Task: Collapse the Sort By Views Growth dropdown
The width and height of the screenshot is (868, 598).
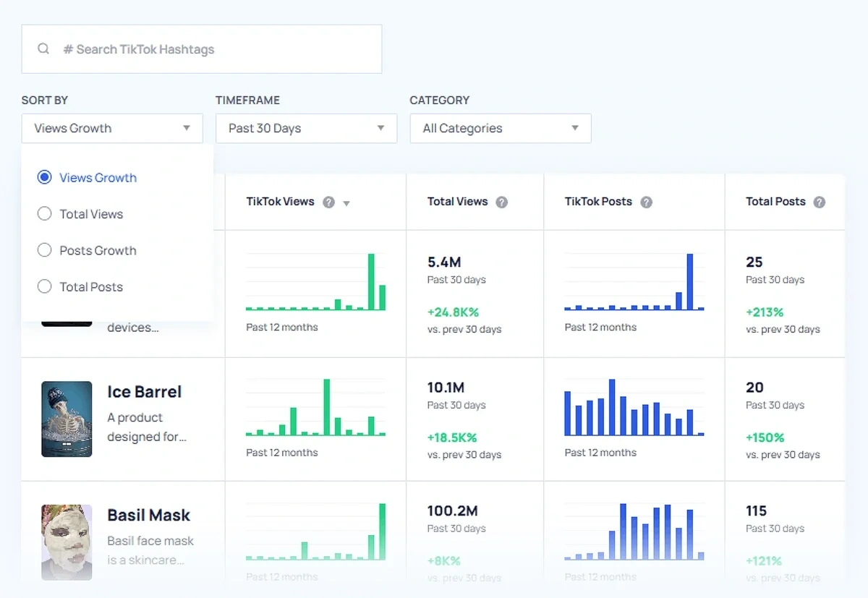Action: [112, 128]
